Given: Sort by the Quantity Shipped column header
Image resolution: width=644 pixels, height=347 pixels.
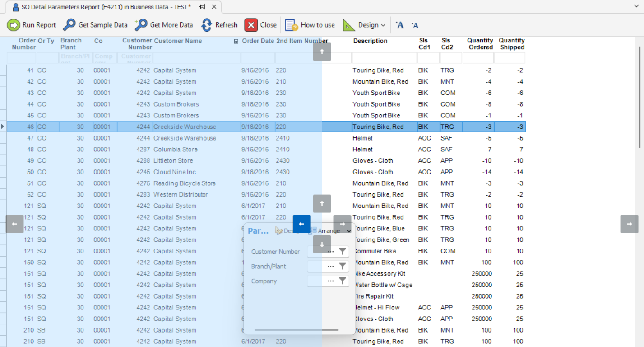Looking at the screenshot, I should point(510,44).
